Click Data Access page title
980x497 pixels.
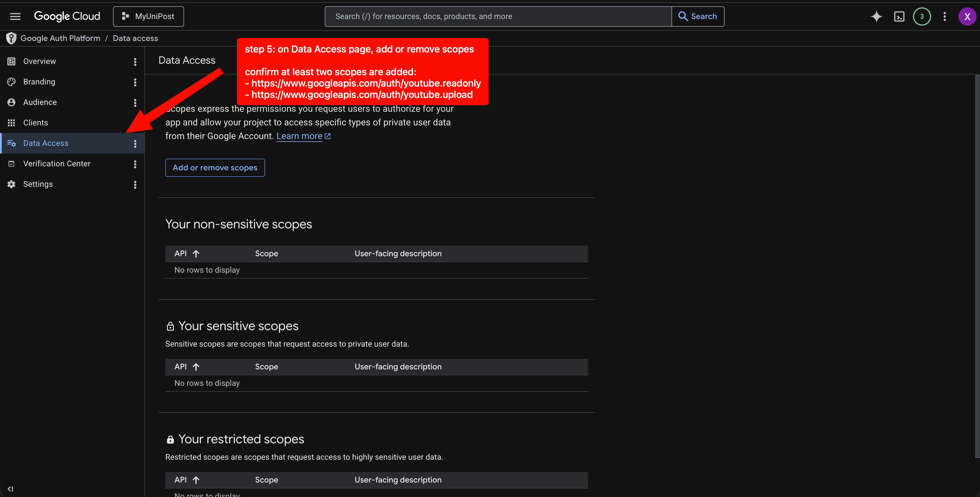(x=187, y=60)
